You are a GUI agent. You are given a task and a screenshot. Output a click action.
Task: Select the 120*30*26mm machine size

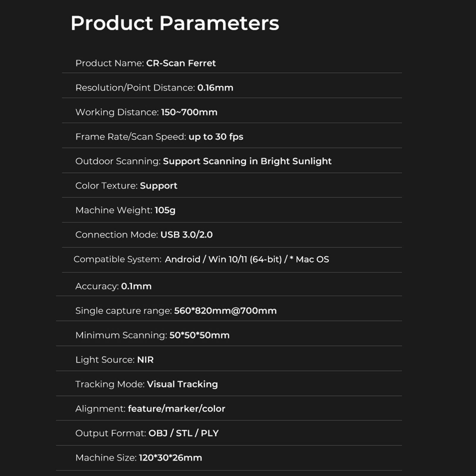point(170,458)
